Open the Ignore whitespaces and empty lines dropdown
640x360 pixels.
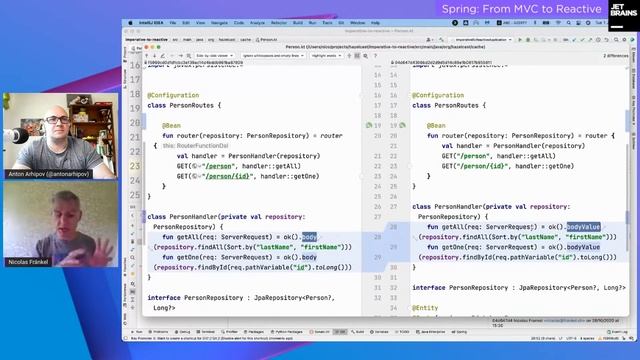273,56
